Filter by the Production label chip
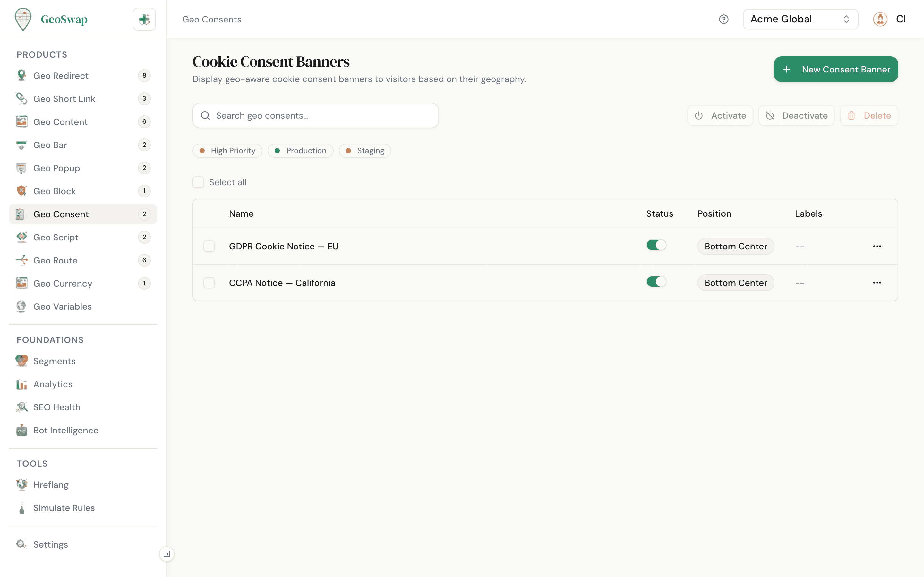The width and height of the screenshot is (924, 577). coord(301,150)
